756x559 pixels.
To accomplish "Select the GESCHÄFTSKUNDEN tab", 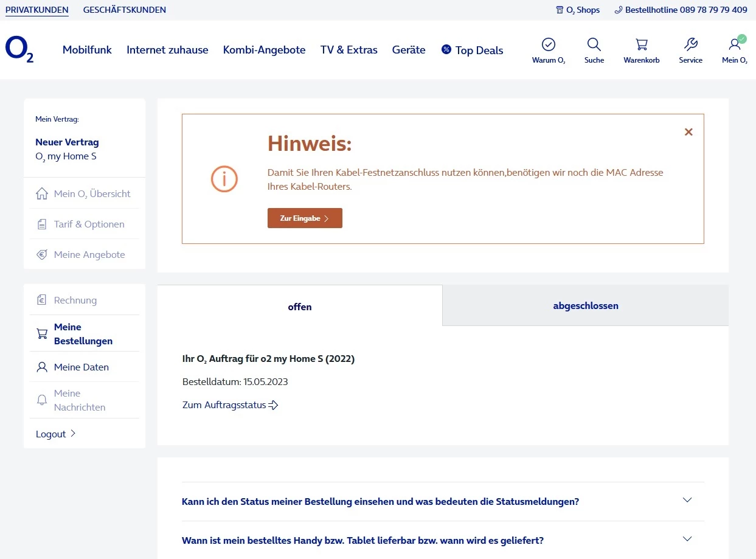I will tap(125, 10).
